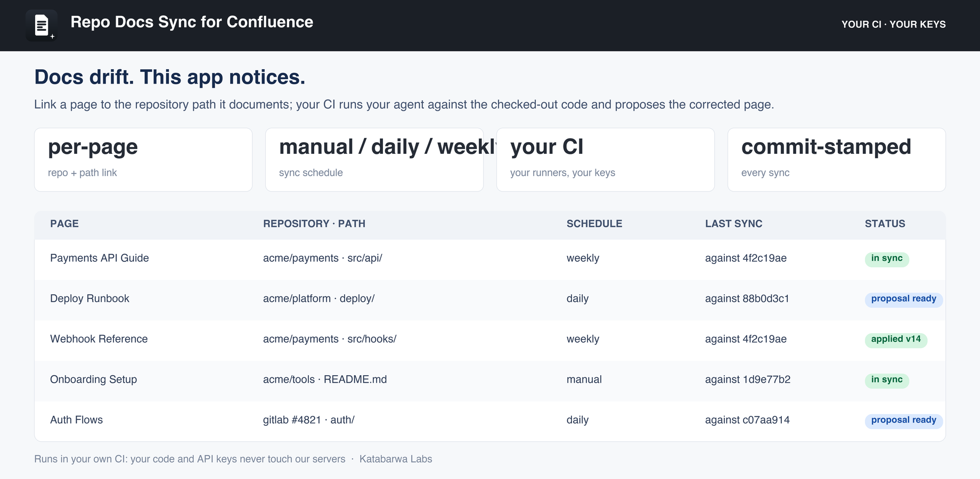Select the your CI runners and keys card

click(606, 160)
